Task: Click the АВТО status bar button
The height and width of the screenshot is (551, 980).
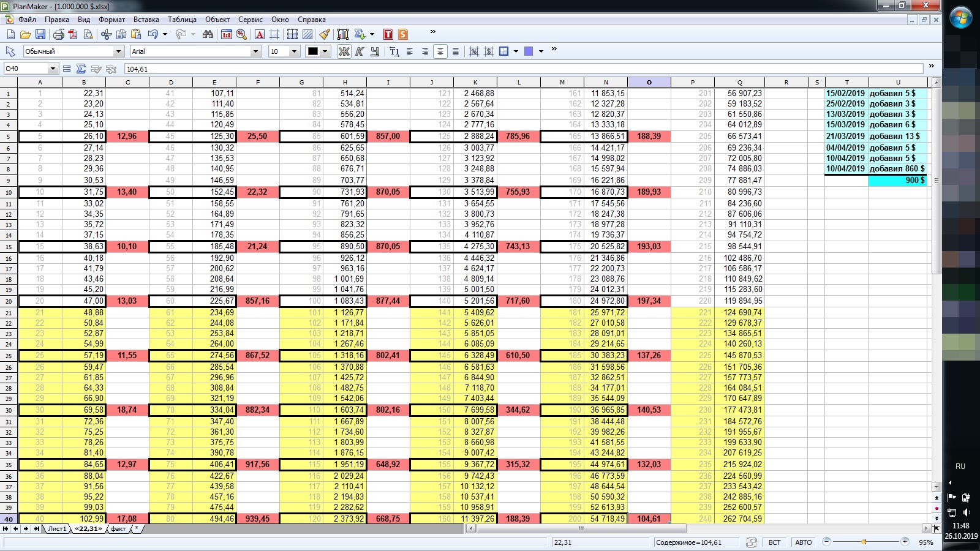Action: [803, 542]
